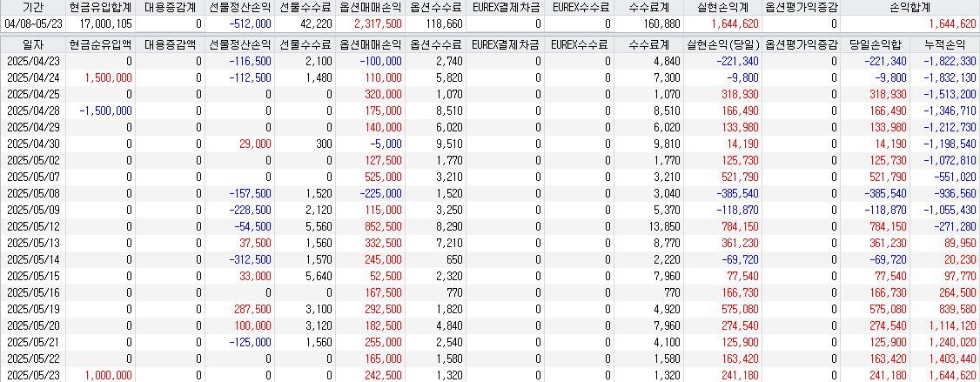The image size is (980, 382).
Task: Select the date row 2025/04/29
Action: 32,127
